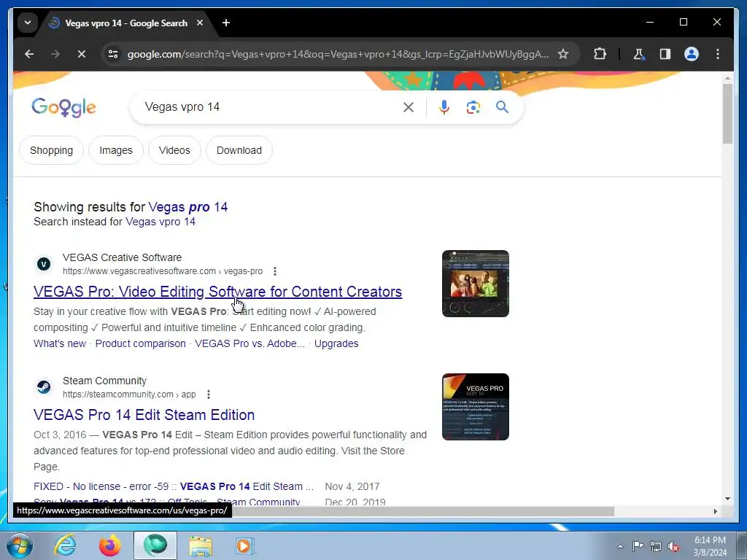Click the VEGAS Creative Software favicon
The image size is (747, 560).
44,264
